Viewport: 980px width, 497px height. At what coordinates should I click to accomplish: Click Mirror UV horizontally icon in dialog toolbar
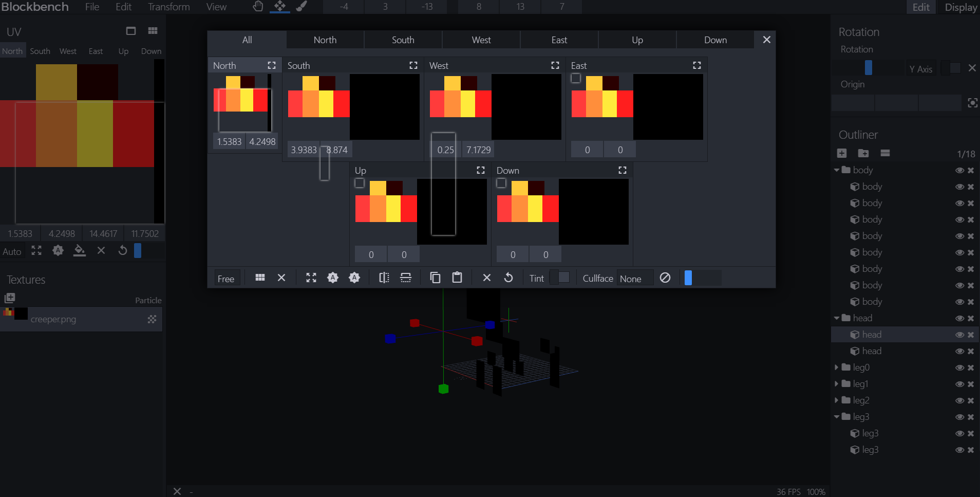click(x=384, y=278)
